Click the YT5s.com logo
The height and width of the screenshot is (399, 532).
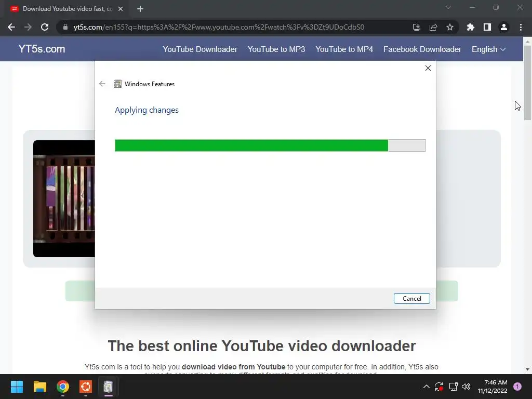coord(42,49)
